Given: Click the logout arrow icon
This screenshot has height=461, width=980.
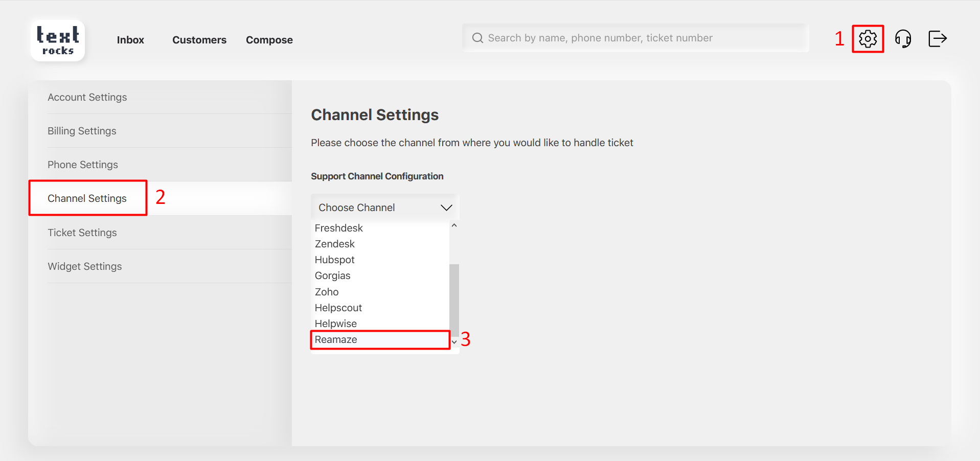Looking at the screenshot, I should point(937,39).
